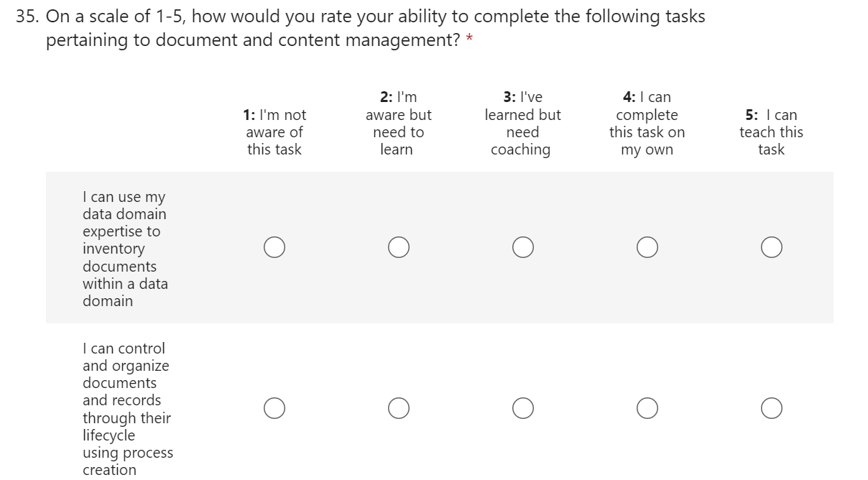This screenshot has width=868, height=480.
Task: Select rating 1 for control and organize documents
Action: click(274, 408)
